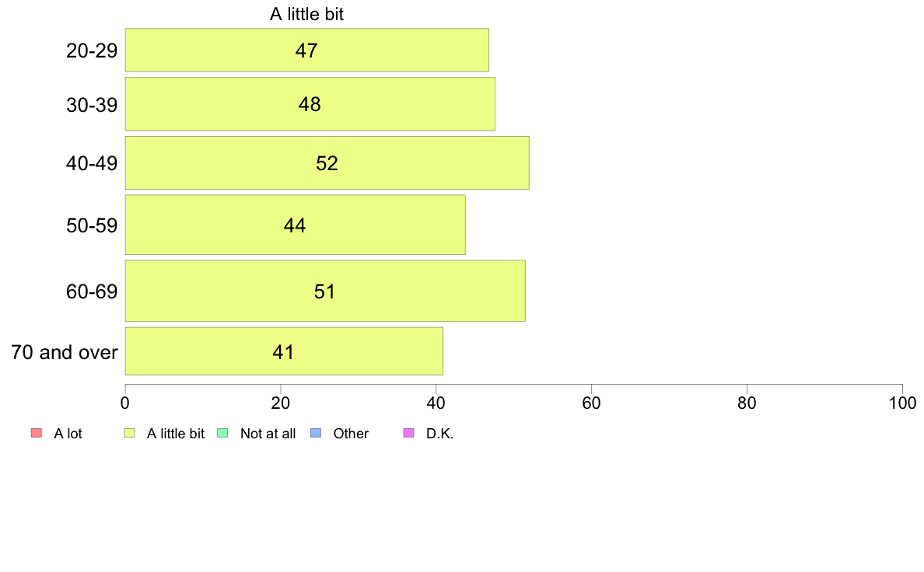924x572 pixels.
Task: Select the magenta 'D.K.' legend swatch
Action: [x=408, y=433]
